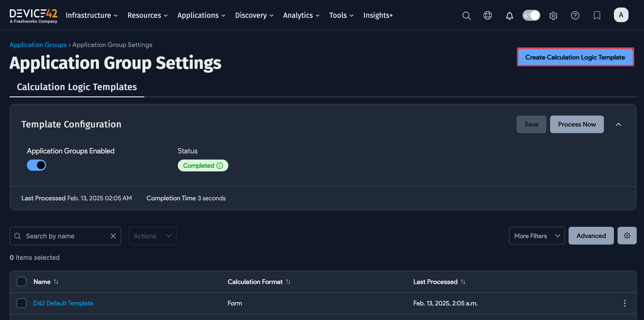Select all rows via header checkbox

click(x=21, y=281)
